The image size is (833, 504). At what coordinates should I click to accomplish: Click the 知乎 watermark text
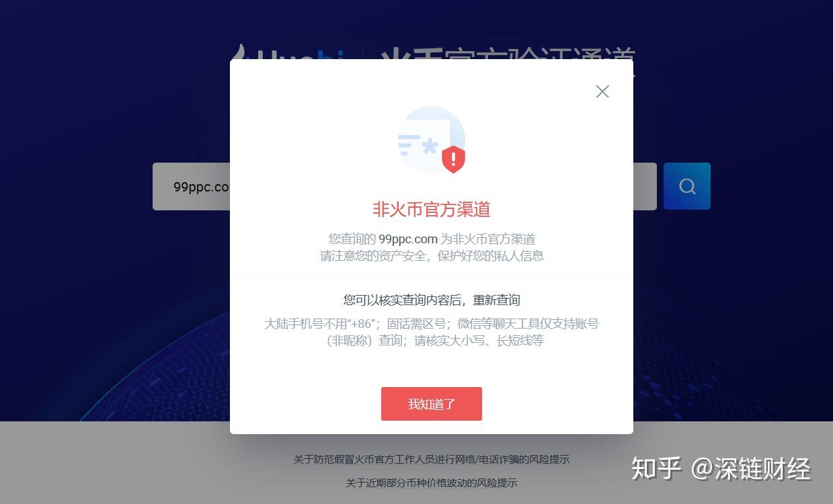pos(656,468)
